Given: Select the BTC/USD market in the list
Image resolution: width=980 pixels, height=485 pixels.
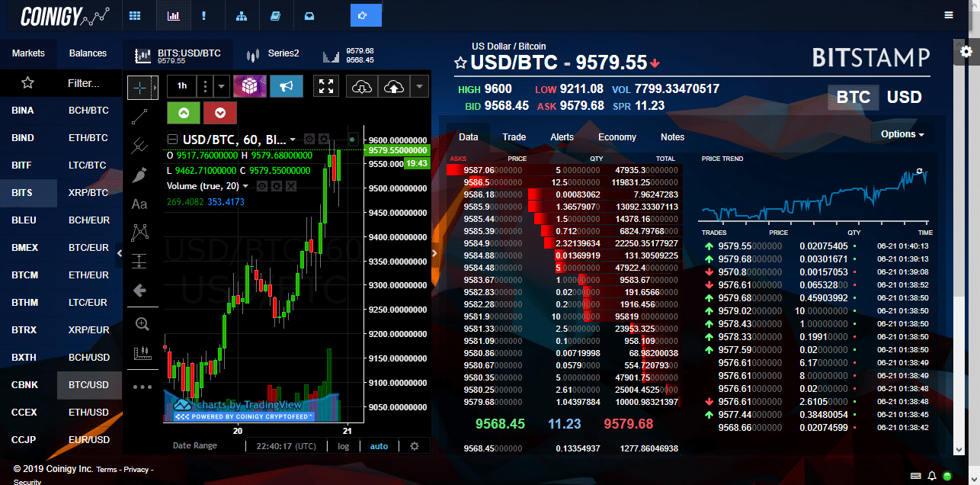Looking at the screenshot, I should (89, 385).
